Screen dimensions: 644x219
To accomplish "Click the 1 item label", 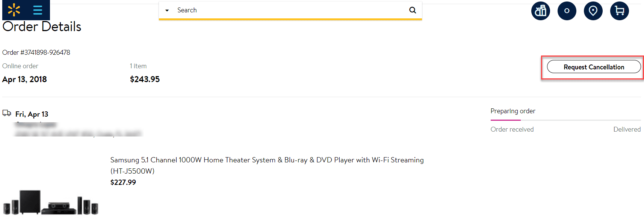I will 138,66.
